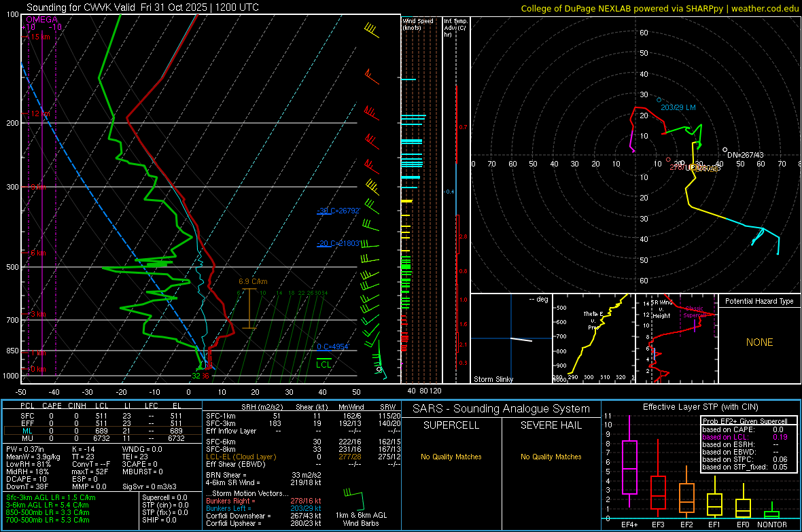
Task: Click the Sfc-3km AGL LR lapse rate line
Action: [x=51, y=497]
